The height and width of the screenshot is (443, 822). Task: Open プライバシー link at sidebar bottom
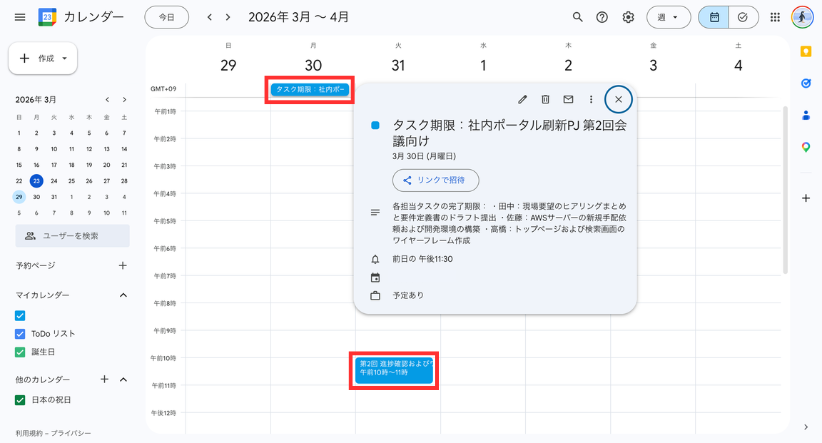click(71, 434)
